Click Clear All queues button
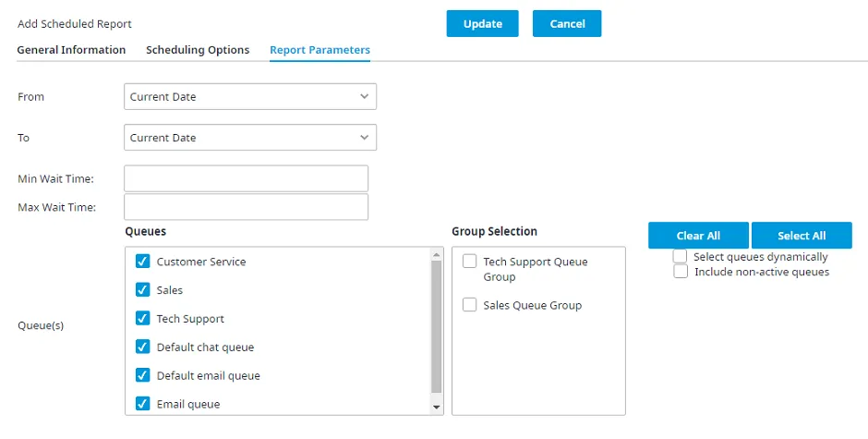The height and width of the screenshot is (439, 868). (698, 236)
